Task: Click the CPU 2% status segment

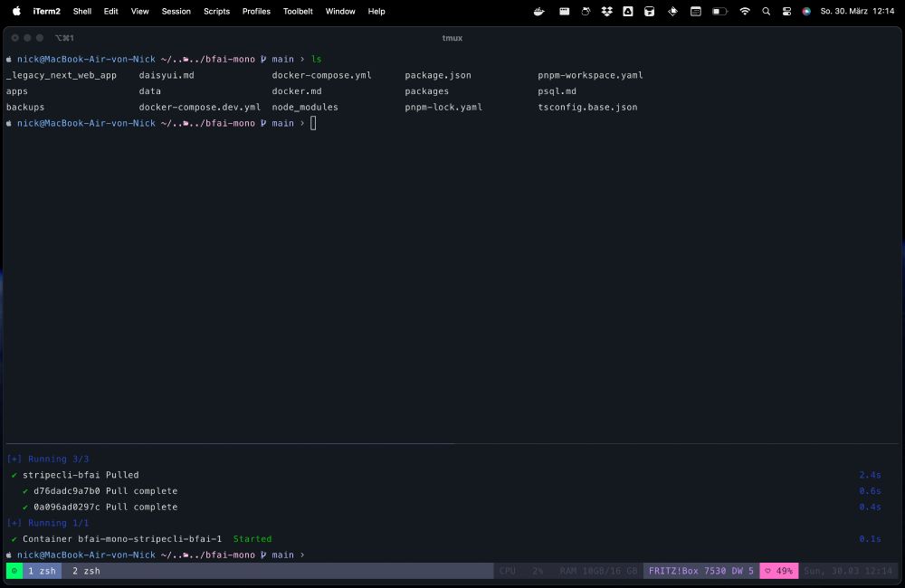Action: click(x=521, y=571)
